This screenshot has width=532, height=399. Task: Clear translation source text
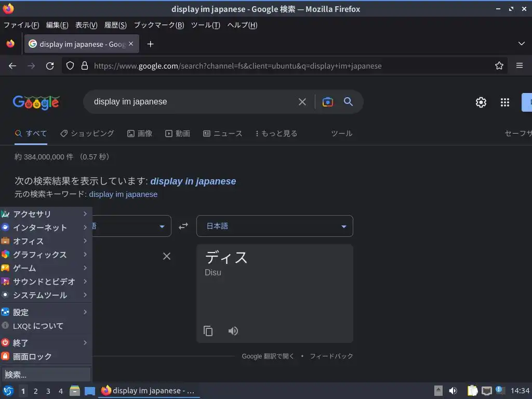click(167, 256)
